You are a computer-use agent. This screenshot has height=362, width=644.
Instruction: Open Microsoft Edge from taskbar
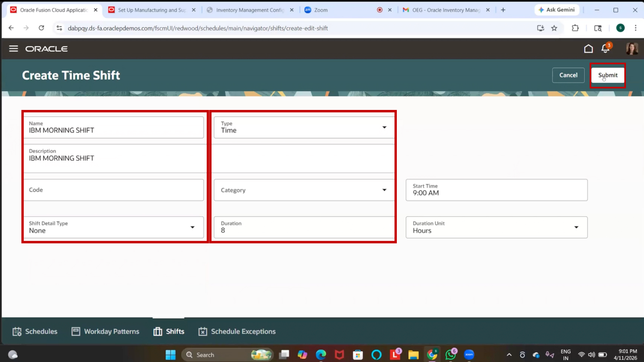321,355
